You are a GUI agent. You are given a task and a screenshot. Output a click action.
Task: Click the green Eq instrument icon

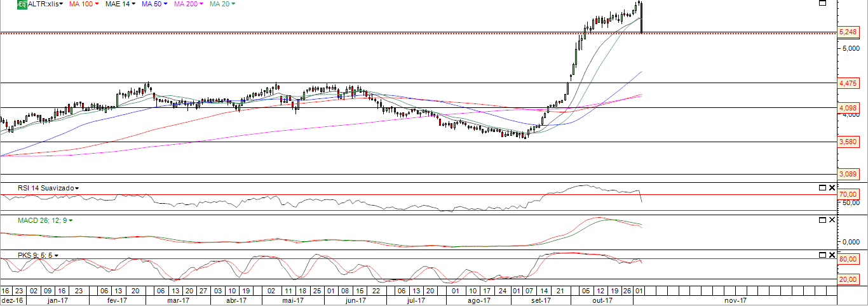(x=22, y=4)
